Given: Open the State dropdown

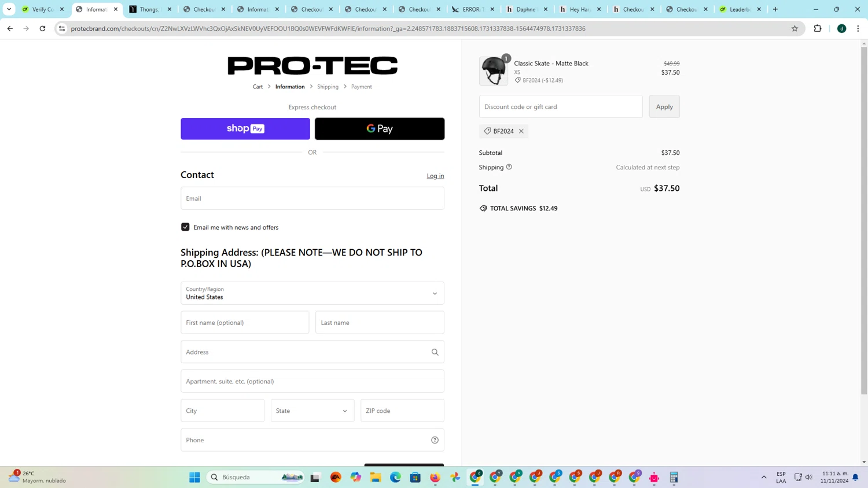Looking at the screenshot, I should (x=312, y=411).
